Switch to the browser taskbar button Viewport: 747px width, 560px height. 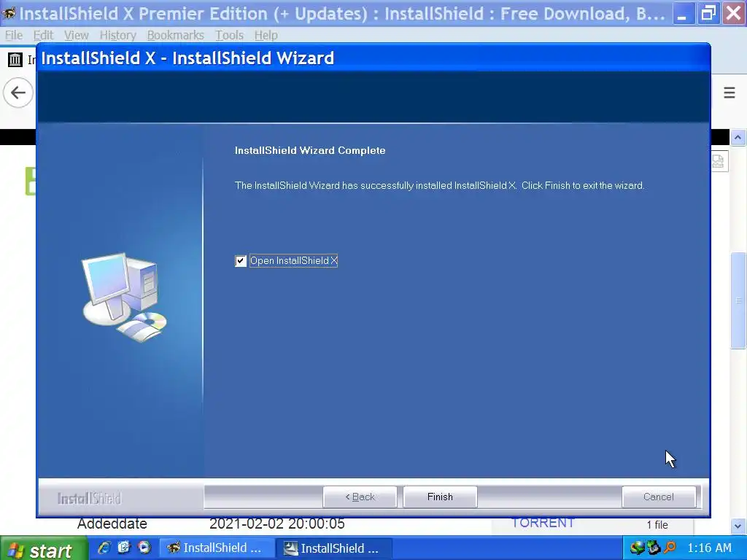click(x=217, y=548)
